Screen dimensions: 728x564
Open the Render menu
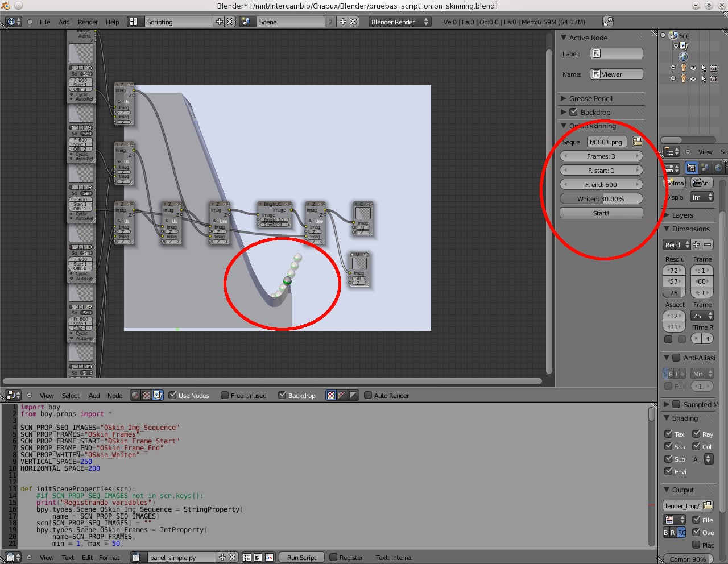(88, 22)
